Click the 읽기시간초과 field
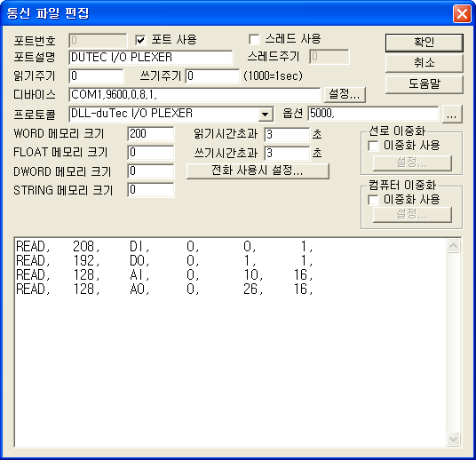The image size is (476, 460). tap(287, 134)
